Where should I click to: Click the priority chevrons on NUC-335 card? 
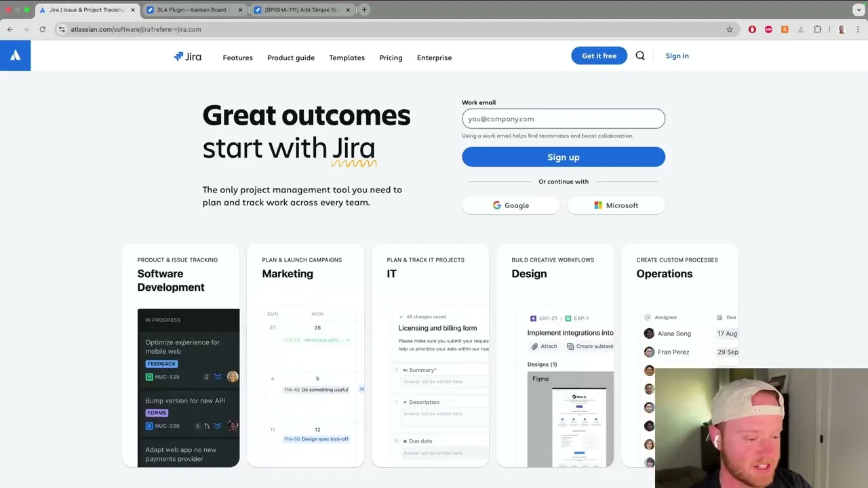pos(218,377)
